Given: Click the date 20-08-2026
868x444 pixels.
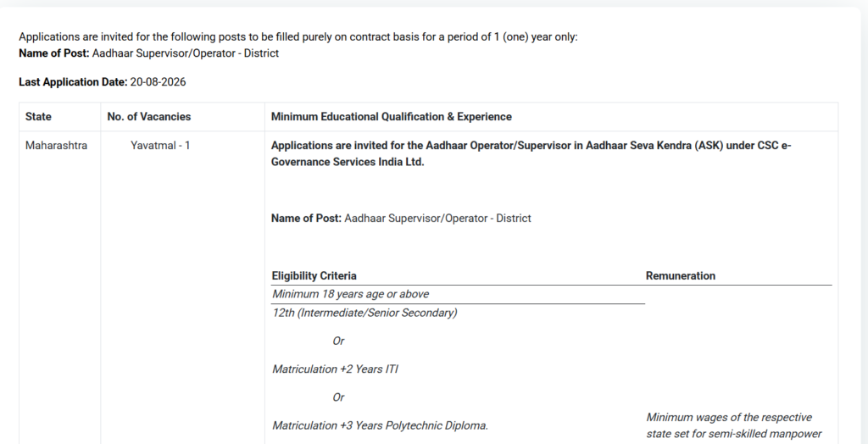Looking at the screenshot, I should (x=158, y=82).
